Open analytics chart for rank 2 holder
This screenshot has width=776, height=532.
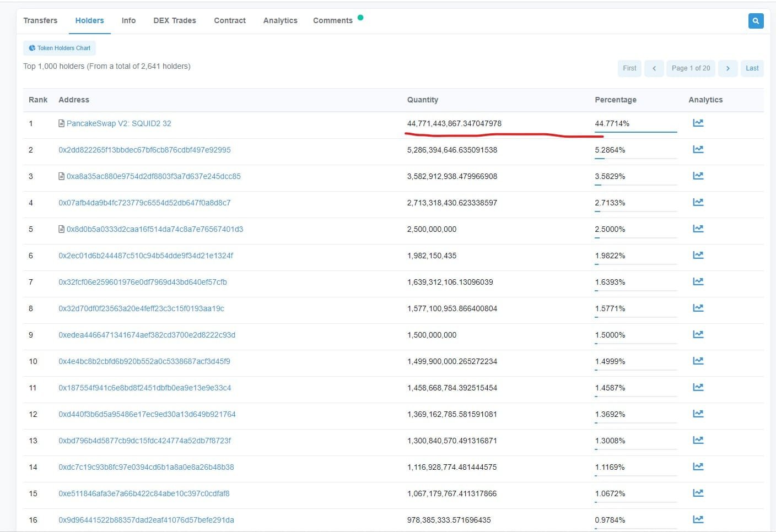tap(698, 149)
